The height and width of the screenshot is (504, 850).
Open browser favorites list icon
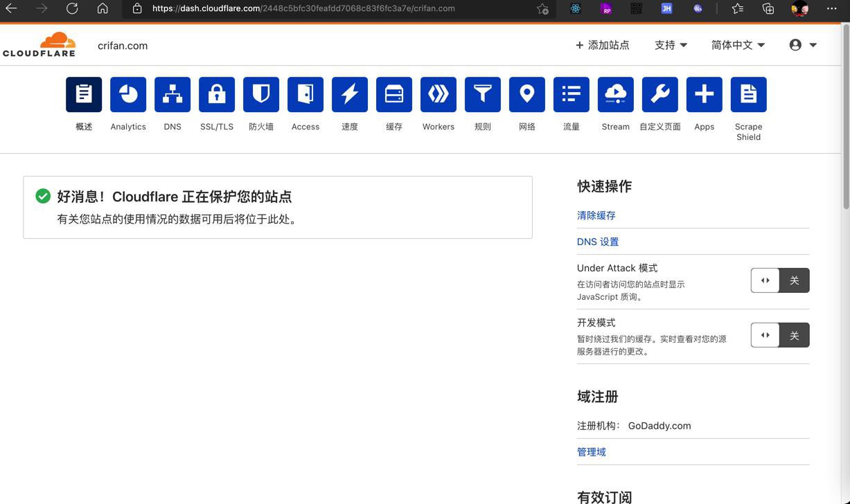click(738, 8)
